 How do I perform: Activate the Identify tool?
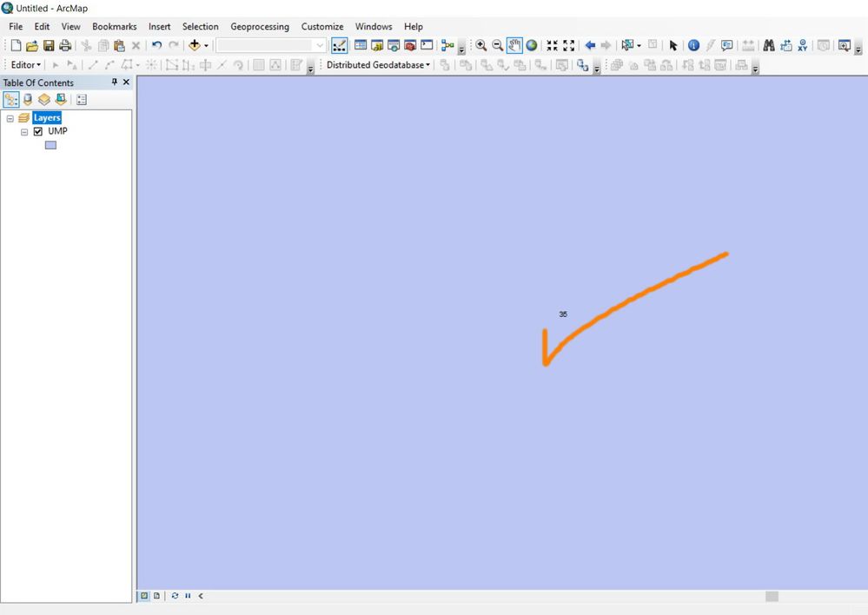693,45
